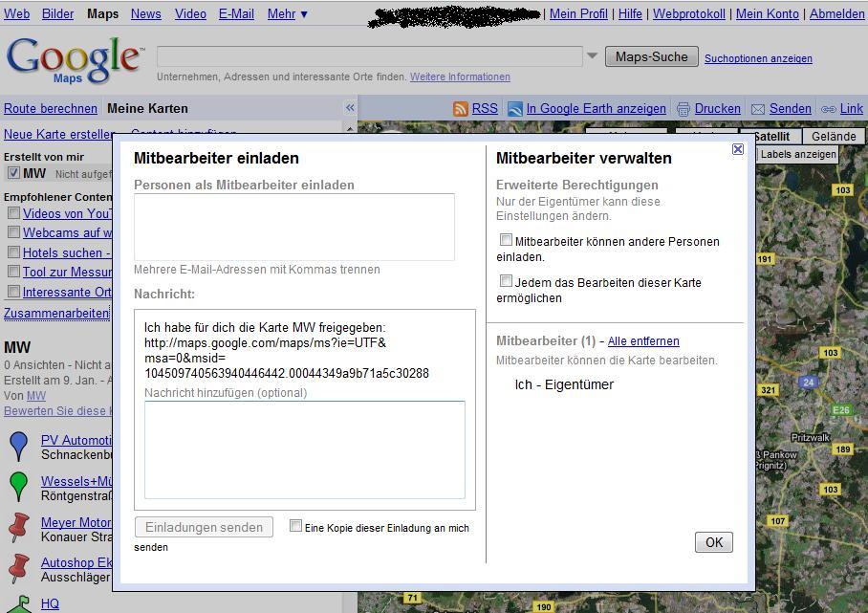Enable 'Mitbearbeiter können andere Personen einladen' checkbox
This screenshot has width=868, height=613.
[507, 240]
